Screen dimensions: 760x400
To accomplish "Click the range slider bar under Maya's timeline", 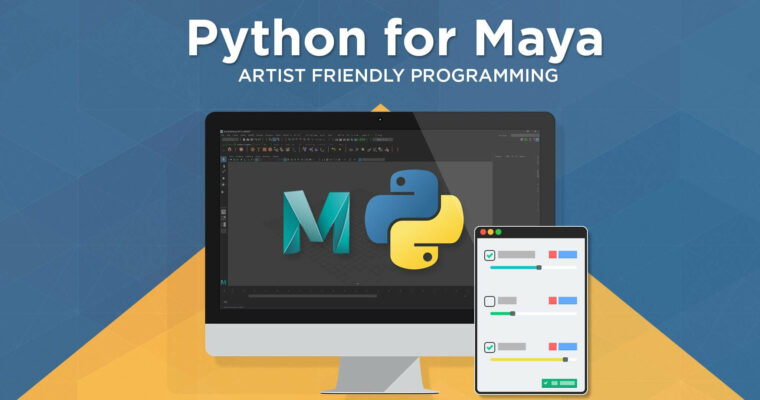I will 313,296.
